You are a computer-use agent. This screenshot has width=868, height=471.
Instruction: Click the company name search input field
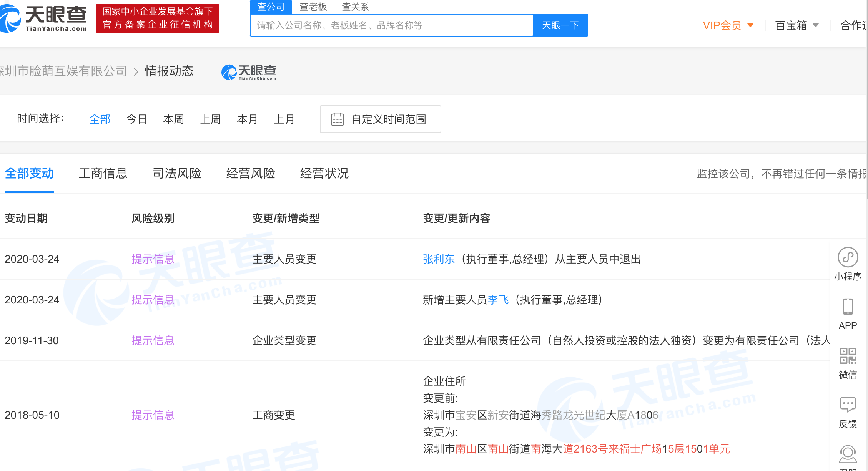tap(391, 26)
